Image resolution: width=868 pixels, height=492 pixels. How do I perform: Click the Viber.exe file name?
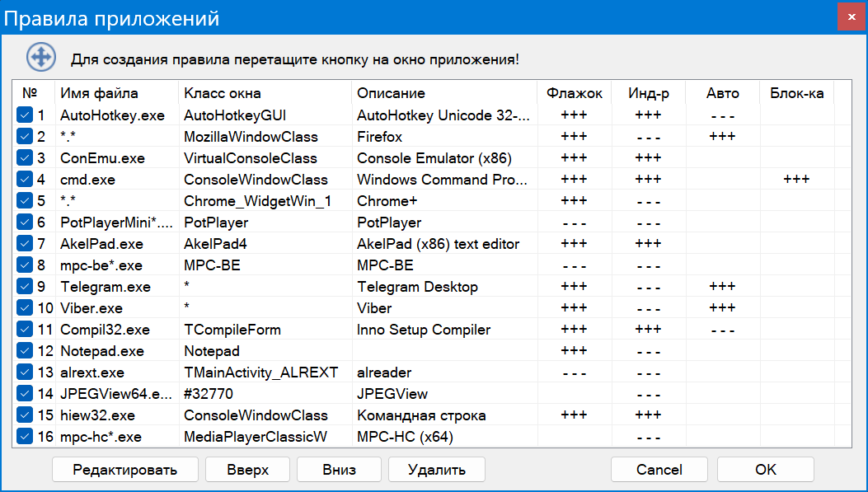pyautogui.click(x=91, y=308)
